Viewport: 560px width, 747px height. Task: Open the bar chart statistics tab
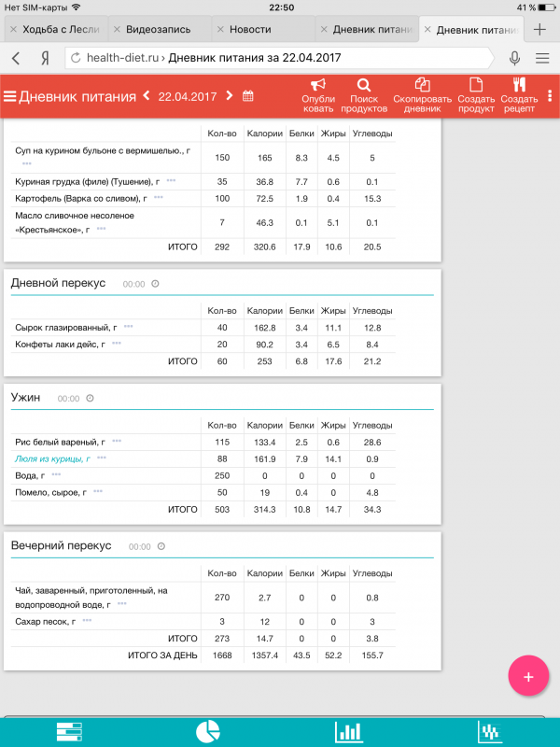click(349, 732)
